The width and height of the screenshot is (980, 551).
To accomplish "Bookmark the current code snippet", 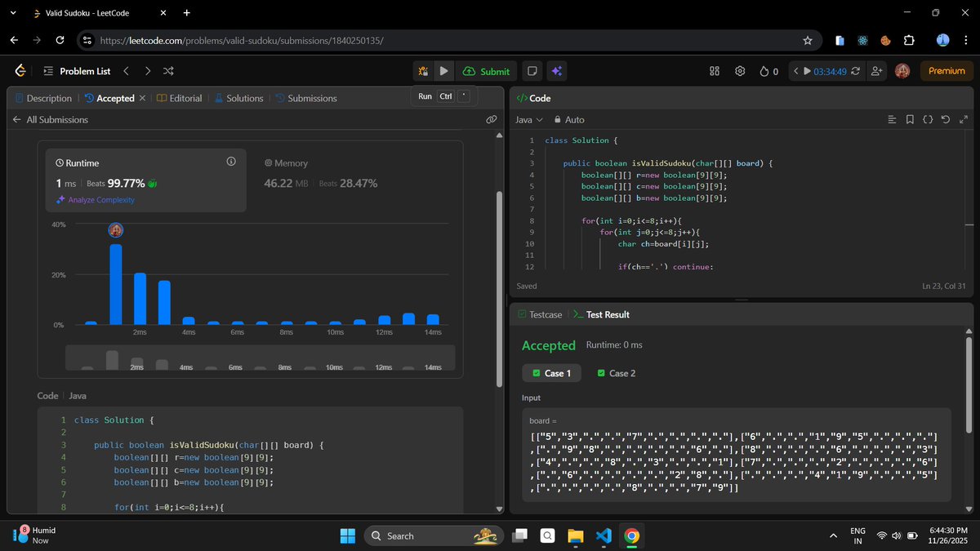I will point(910,119).
